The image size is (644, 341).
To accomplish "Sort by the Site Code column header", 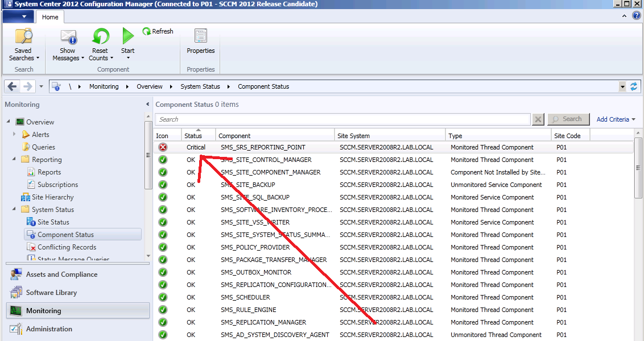I will point(571,135).
